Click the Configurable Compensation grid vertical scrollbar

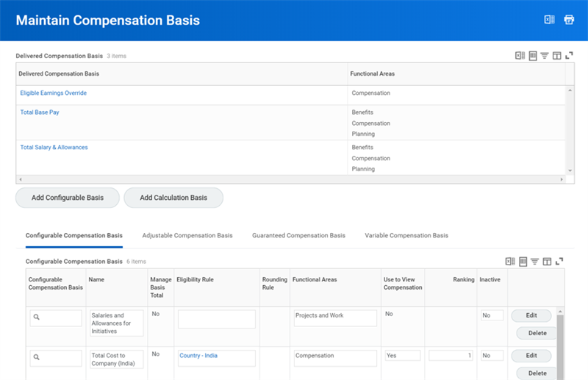(560, 347)
